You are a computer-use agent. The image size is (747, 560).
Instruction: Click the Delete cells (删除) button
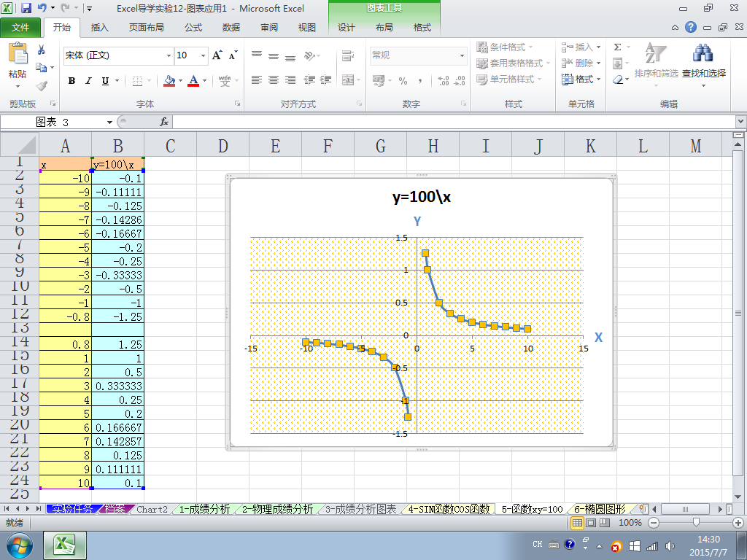point(581,63)
